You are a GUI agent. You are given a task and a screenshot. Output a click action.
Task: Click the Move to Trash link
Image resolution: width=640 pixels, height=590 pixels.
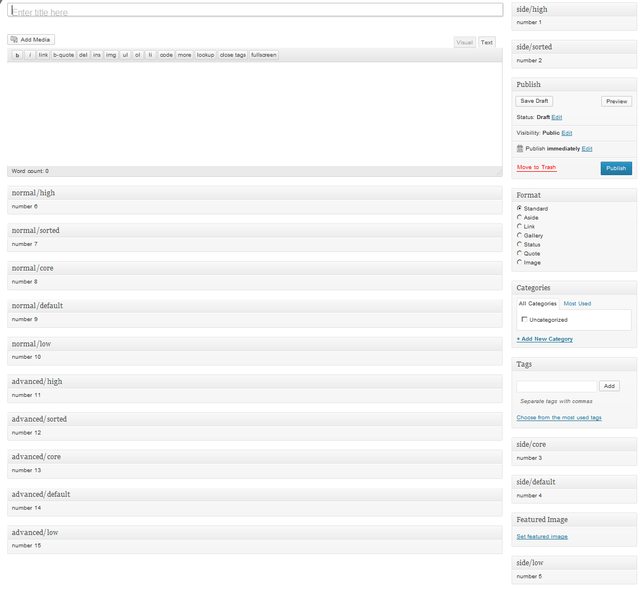(x=536, y=167)
